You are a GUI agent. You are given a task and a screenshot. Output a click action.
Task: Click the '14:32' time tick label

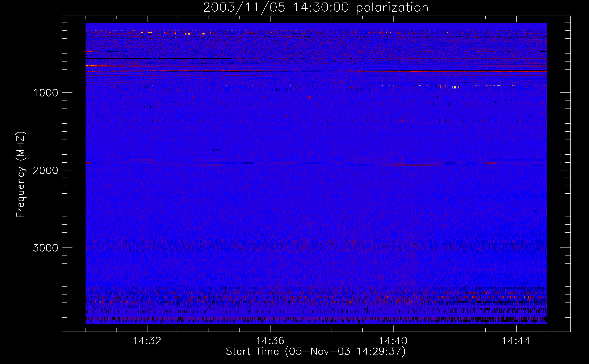coord(147,341)
